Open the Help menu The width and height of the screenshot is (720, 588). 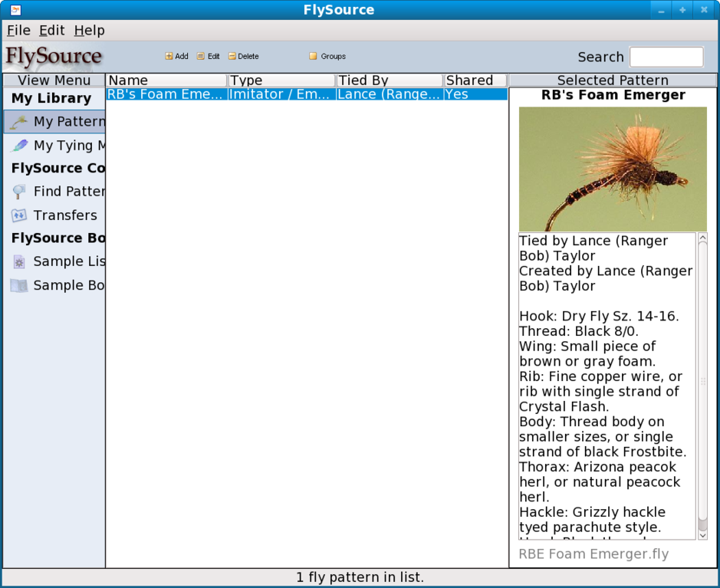89,31
